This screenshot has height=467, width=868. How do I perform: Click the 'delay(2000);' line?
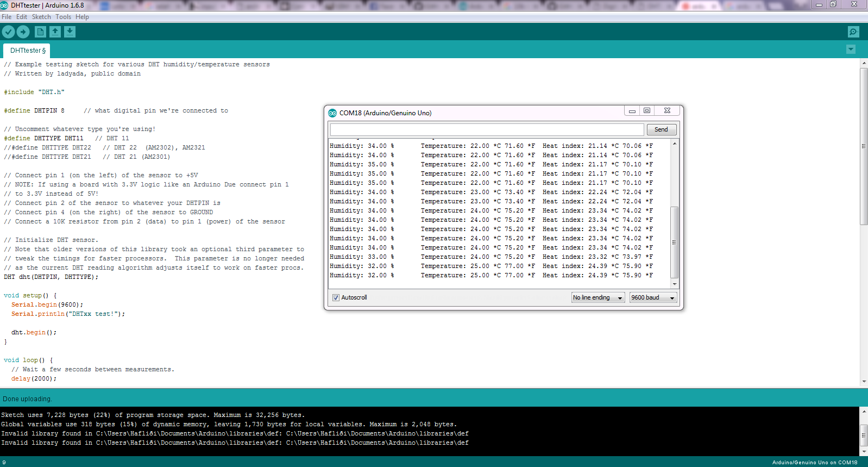[34, 379]
